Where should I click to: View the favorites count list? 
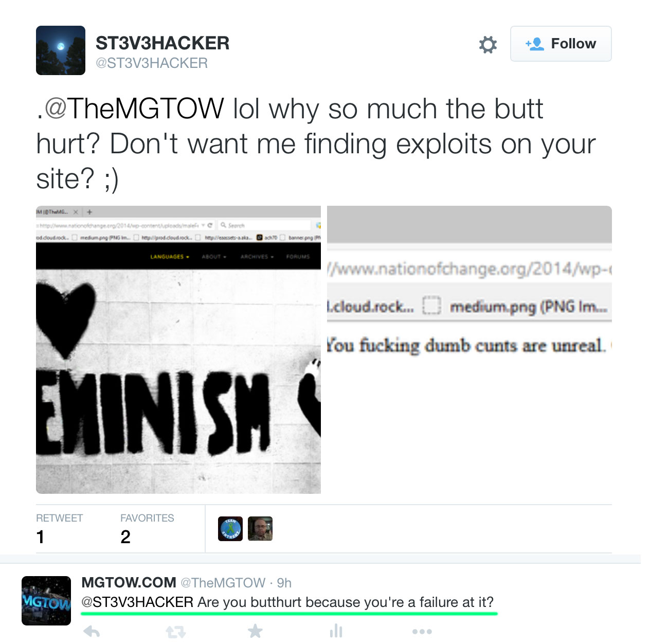147,529
